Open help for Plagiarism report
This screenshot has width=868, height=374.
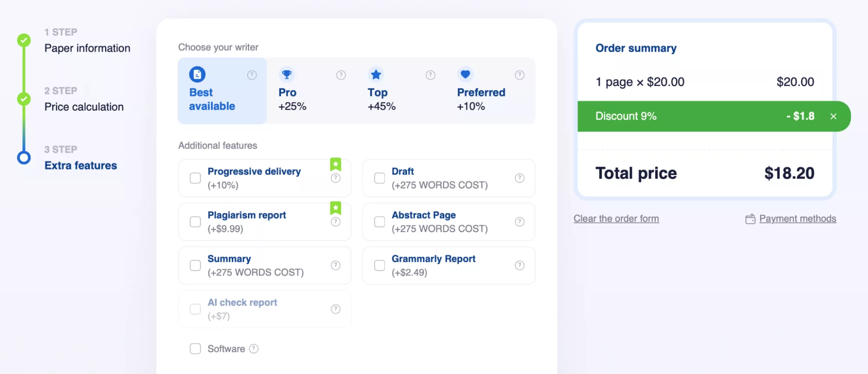pyautogui.click(x=336, y=222)
